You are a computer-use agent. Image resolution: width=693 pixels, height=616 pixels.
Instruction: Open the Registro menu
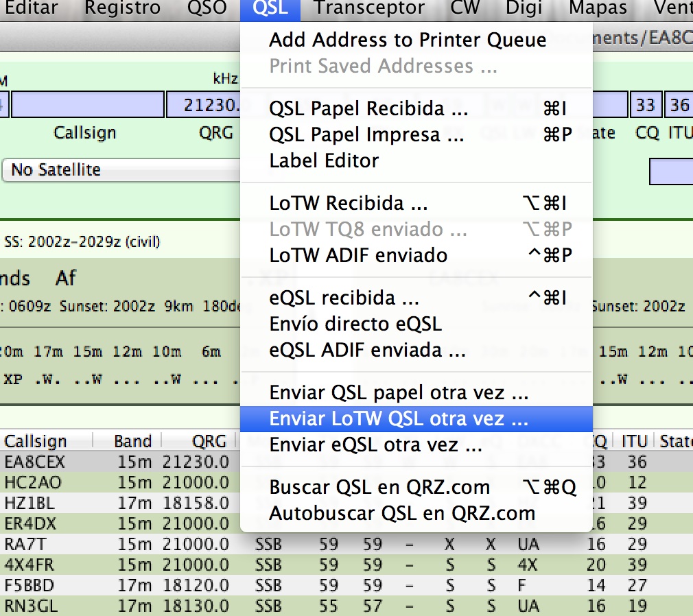click(122, 8)
